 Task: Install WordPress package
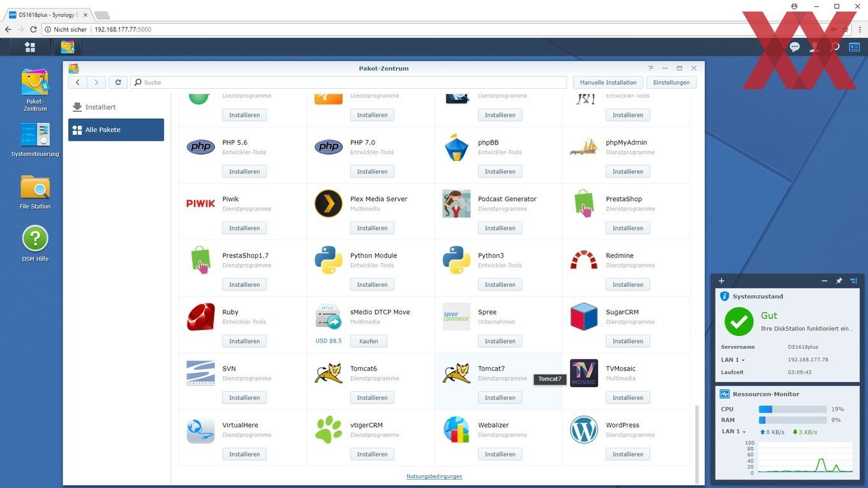628,454
